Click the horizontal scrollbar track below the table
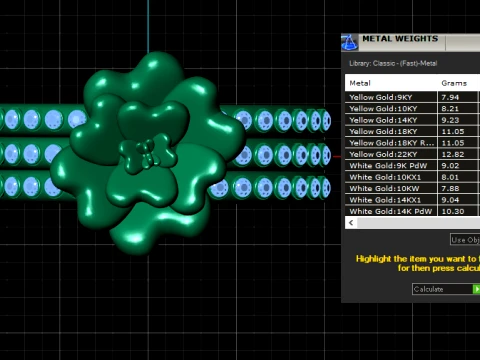480x360 pixels. point(418,223)
